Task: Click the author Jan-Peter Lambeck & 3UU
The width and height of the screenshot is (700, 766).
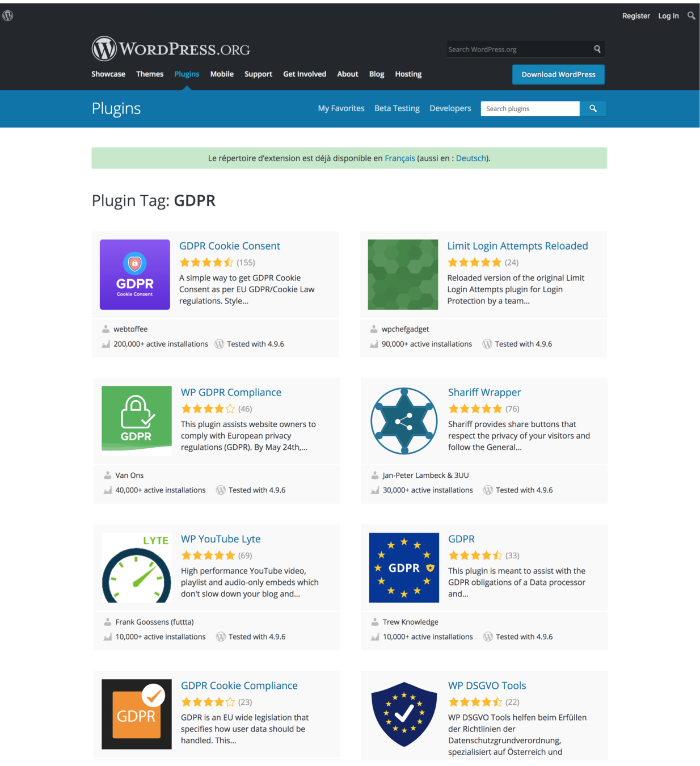Action: pos(425,475)
